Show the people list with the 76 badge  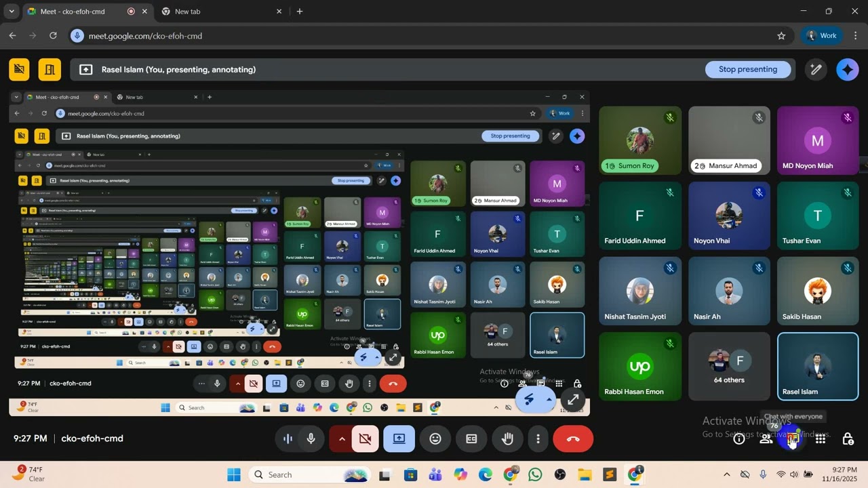(766, 439)
